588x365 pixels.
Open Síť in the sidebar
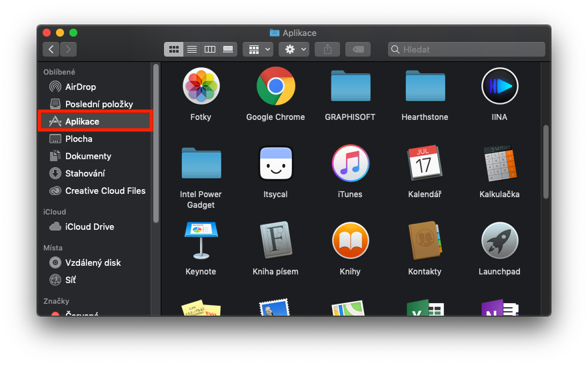pyautogui.click(x=95, y=280)
